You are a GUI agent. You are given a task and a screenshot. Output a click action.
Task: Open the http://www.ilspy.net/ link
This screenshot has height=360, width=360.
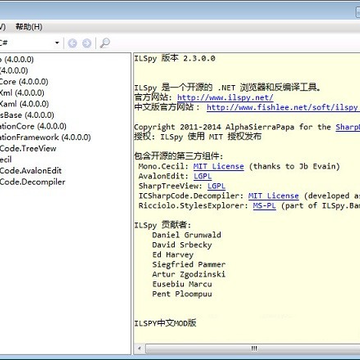(225, 98)
